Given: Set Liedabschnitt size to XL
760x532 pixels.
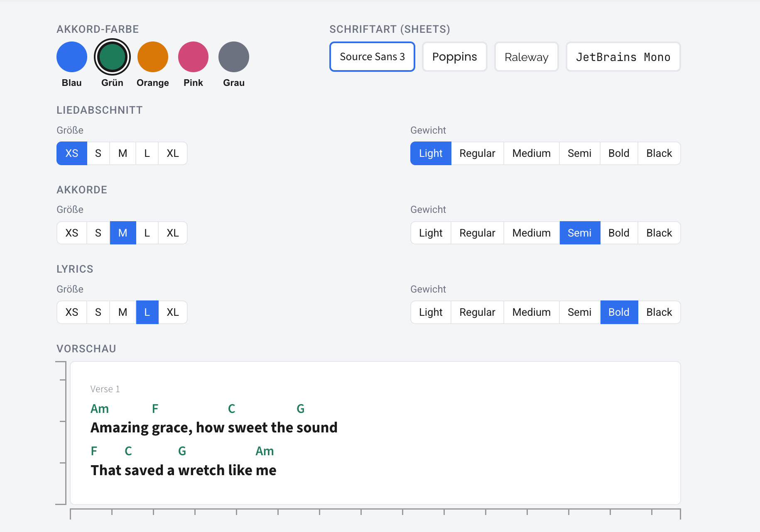Looking at the screenshot, I should tap(173, 154).
